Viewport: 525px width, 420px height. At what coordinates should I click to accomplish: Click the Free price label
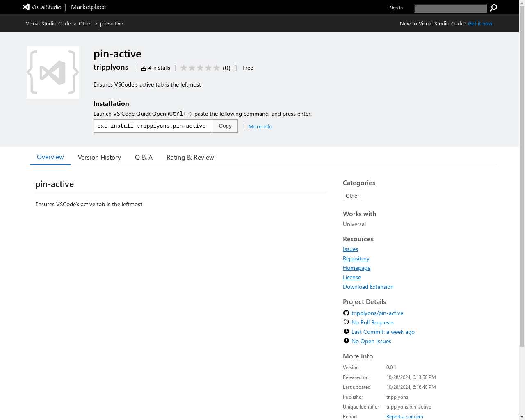tap(248, 68)
